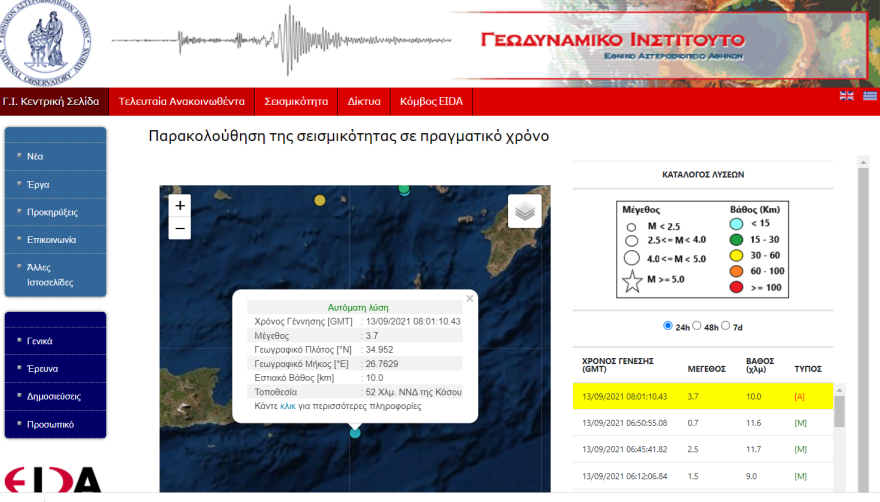Open the Σεισμικότητα menu

296,102
